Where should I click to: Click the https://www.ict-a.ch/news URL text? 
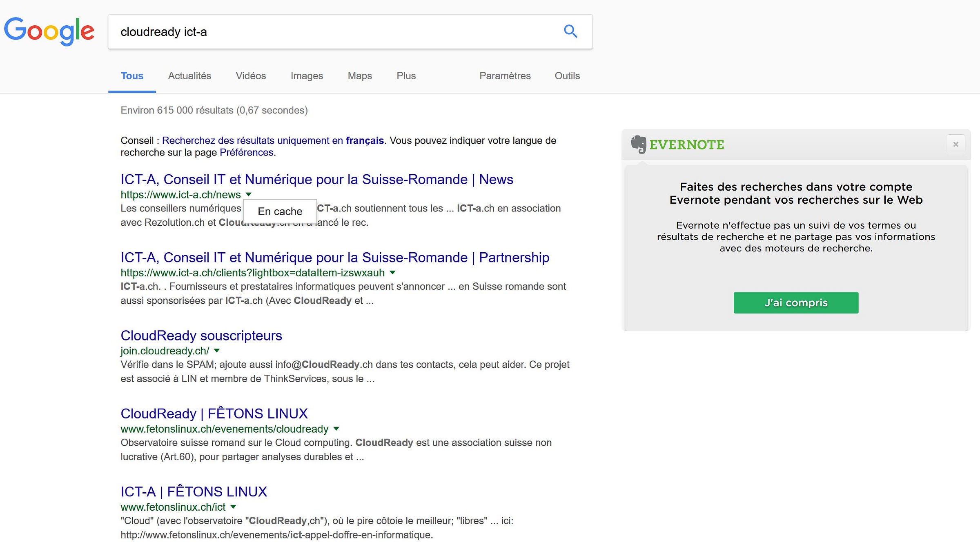click(180, 195)
